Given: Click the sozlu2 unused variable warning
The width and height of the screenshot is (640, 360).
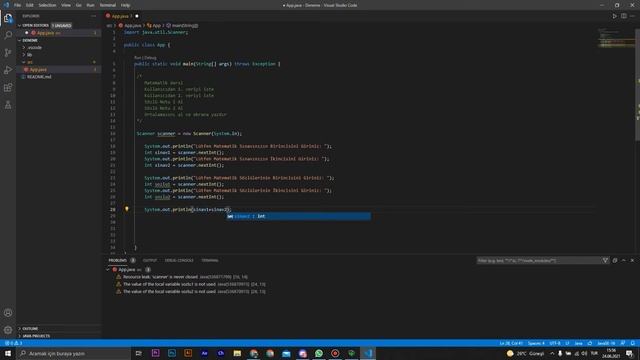Looking at the screenshot, I should (190, 291).
